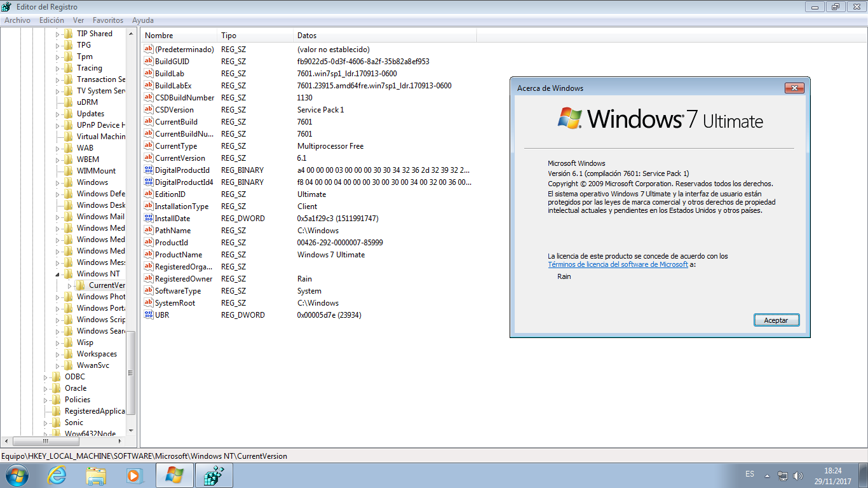Open the Ver menu
Screen dimensions: 868x488
coord(79,20)
